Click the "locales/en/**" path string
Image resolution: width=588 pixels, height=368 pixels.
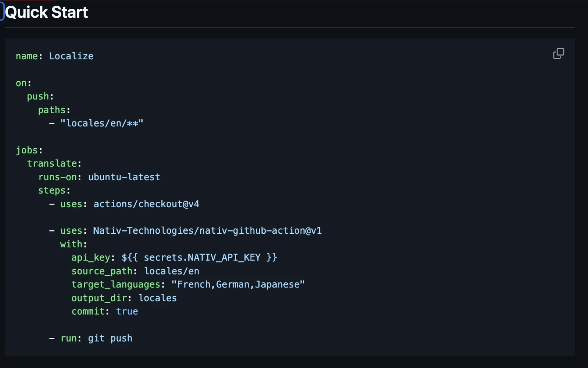click(x=101, y=123)
